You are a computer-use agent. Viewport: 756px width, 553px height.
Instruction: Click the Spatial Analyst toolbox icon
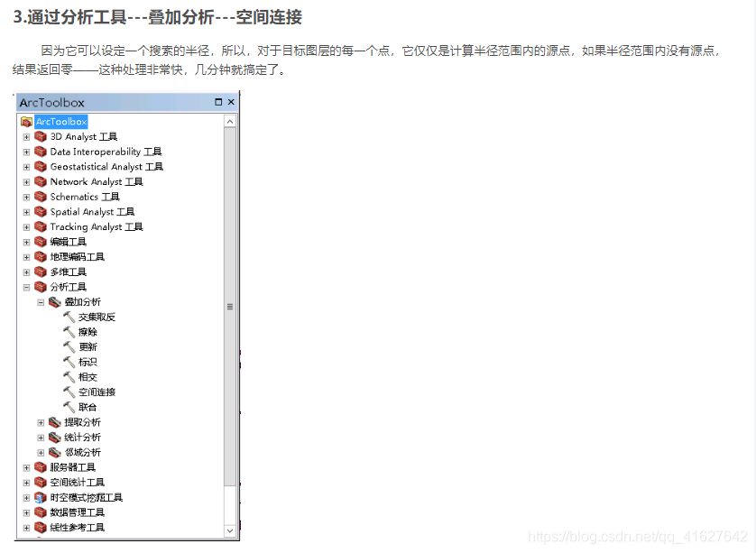tap(41, 212)
